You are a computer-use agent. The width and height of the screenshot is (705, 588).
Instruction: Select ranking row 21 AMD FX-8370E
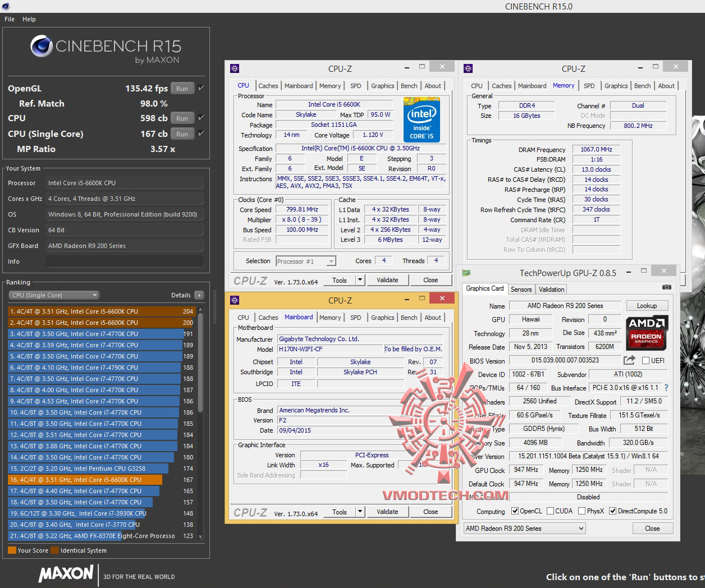[102, 536]
